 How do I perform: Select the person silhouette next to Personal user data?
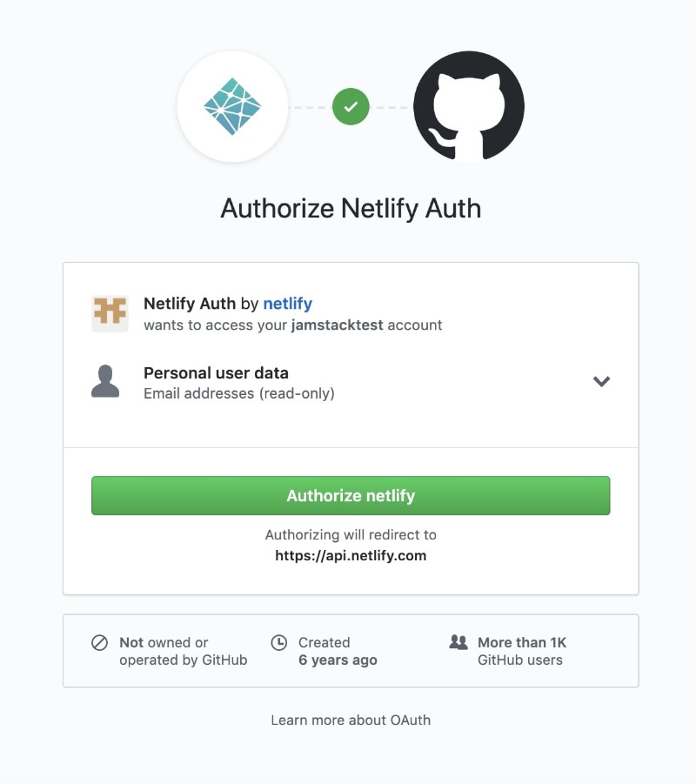click(106, 380)
